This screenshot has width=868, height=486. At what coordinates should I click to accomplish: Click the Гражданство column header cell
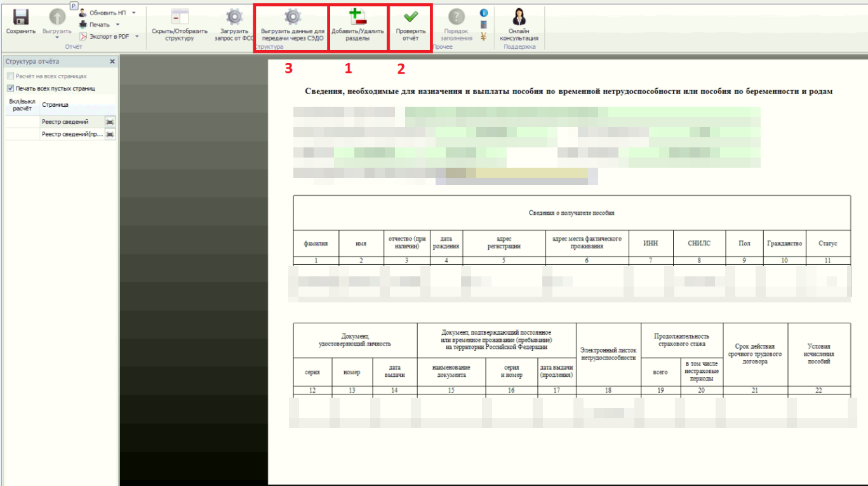(x=784, y=243)
